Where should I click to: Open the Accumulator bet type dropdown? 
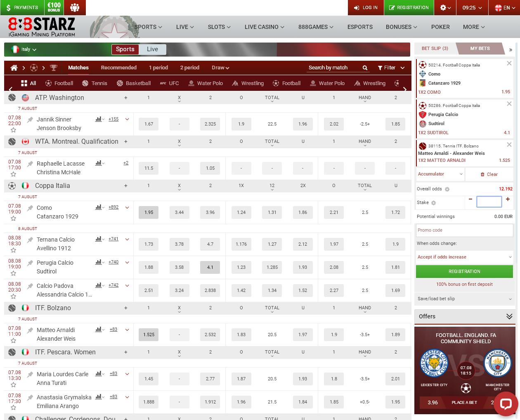tap(440, 174)
